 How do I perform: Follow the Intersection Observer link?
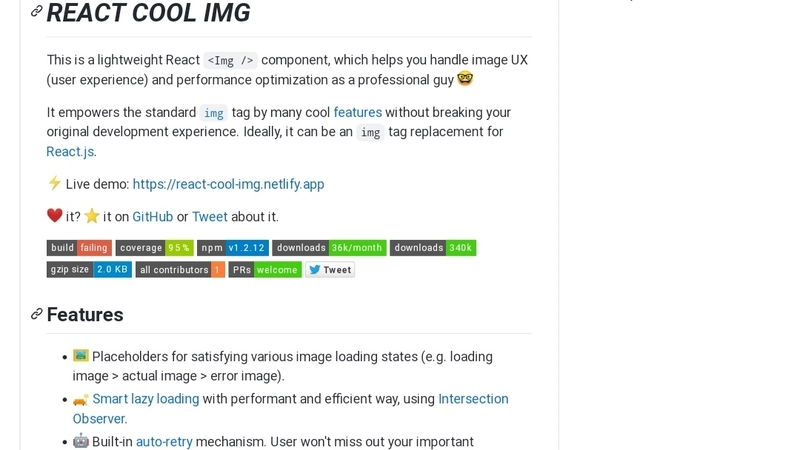click(x=290, y=409)
